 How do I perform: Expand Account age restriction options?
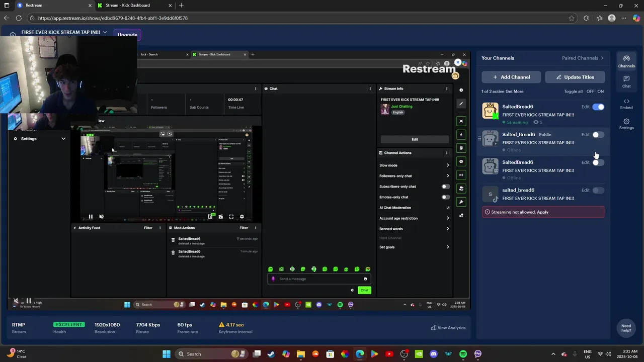click(x=448, y=218)
